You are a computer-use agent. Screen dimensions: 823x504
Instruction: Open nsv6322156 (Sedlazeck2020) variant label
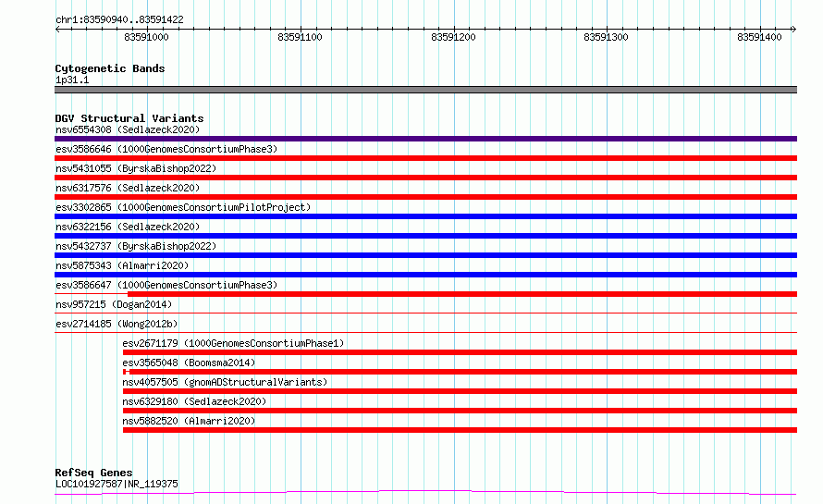click(128, 227)
